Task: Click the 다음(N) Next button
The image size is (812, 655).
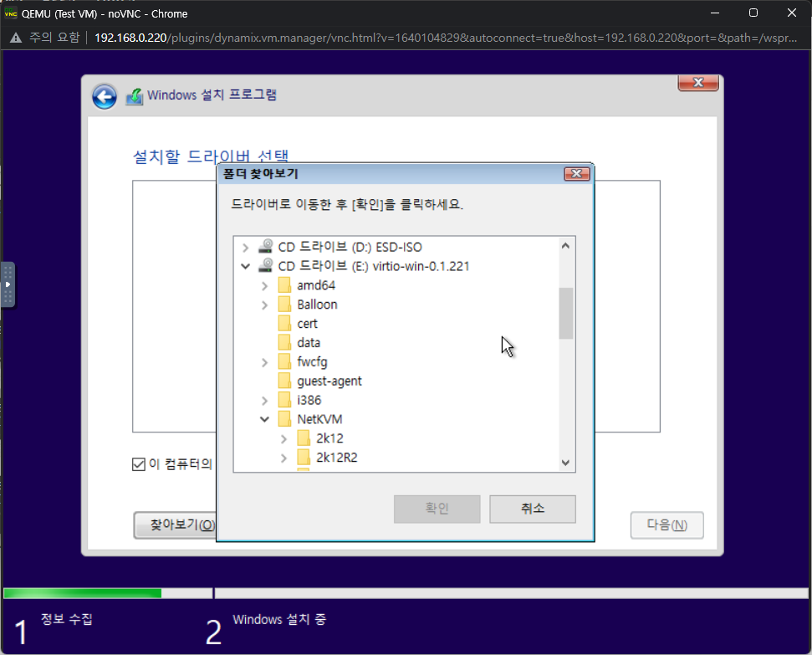Action: [x=666, y=525]
